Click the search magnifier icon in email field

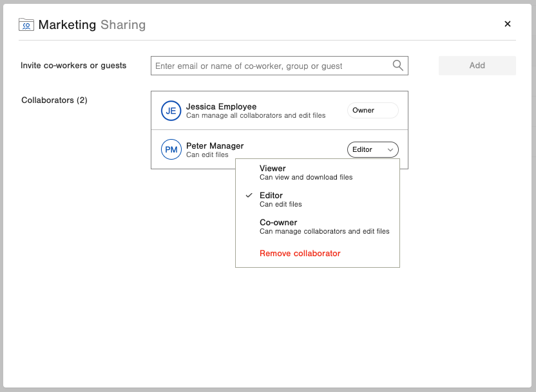point(397,65)
